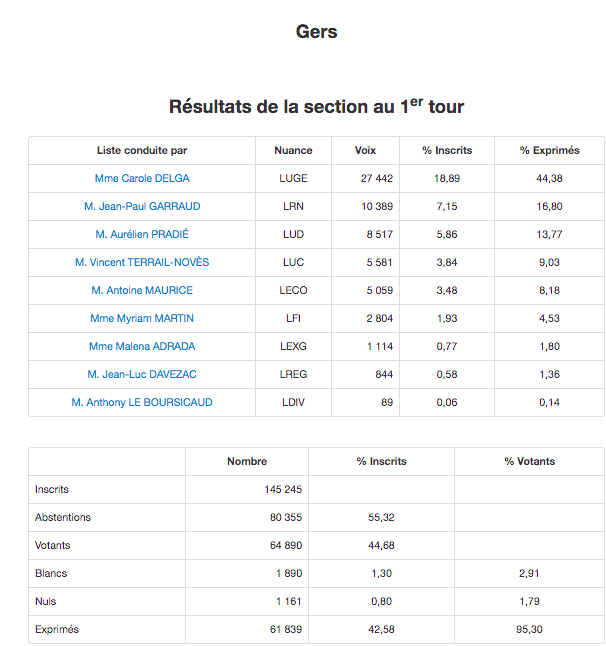Click the LUGE nuance cell
Image resolution: width=606 pixels, height=646 pixels.
[x=293, y=179]
